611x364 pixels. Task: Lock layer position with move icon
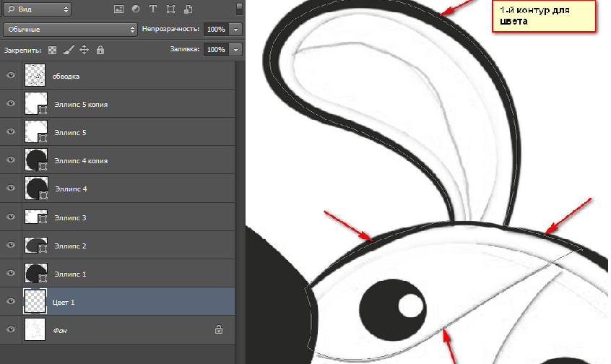point(84,50)
